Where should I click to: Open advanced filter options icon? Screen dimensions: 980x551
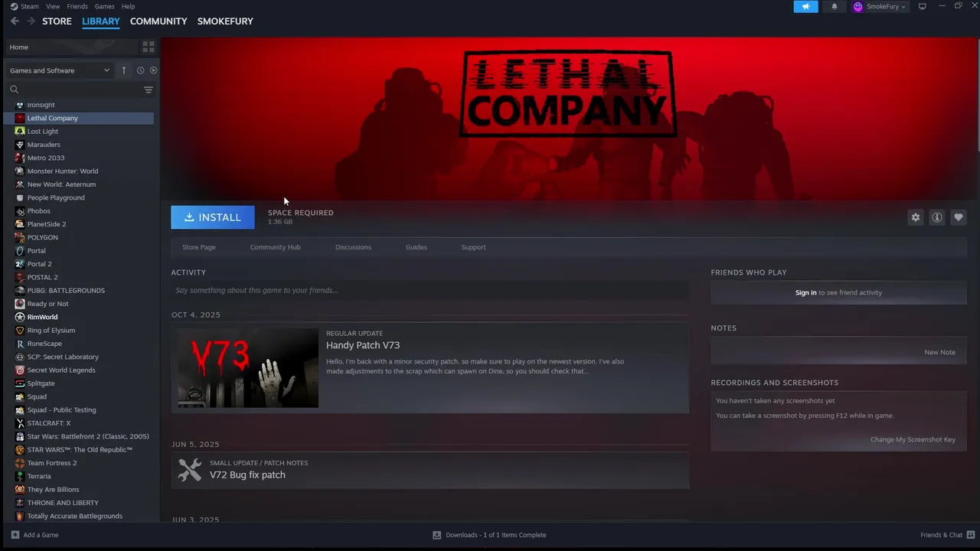click(149, 90)
